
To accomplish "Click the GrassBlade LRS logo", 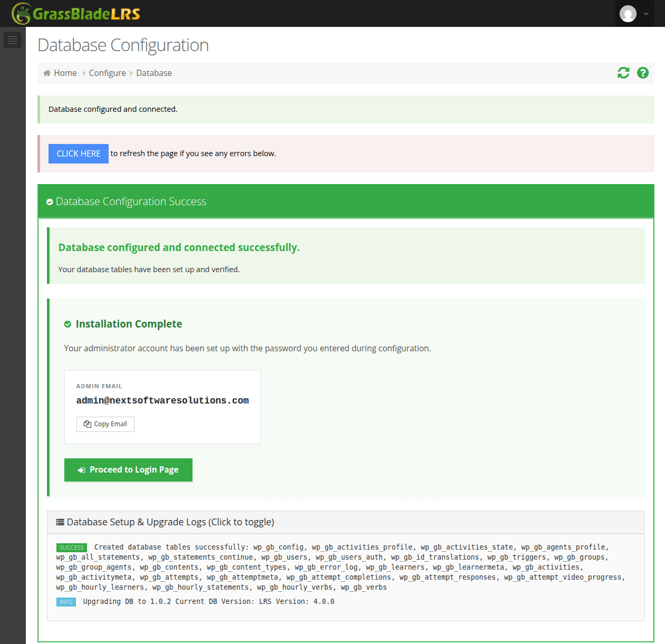I will coord(76,14).
